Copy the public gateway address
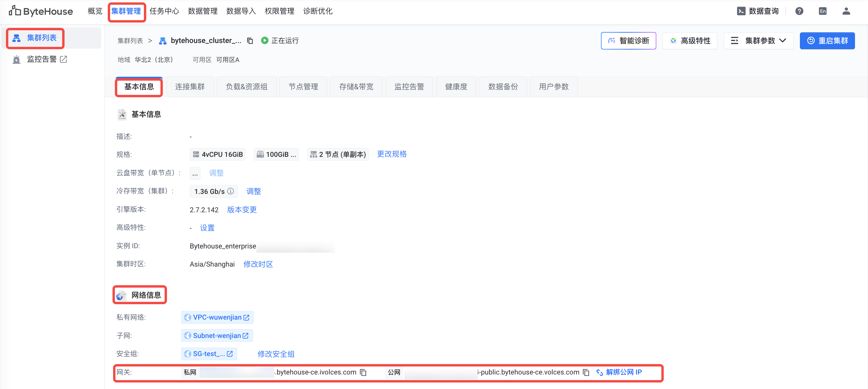This screenshot has height=389, width=868. pyautogui.click(x=586, y=372)
